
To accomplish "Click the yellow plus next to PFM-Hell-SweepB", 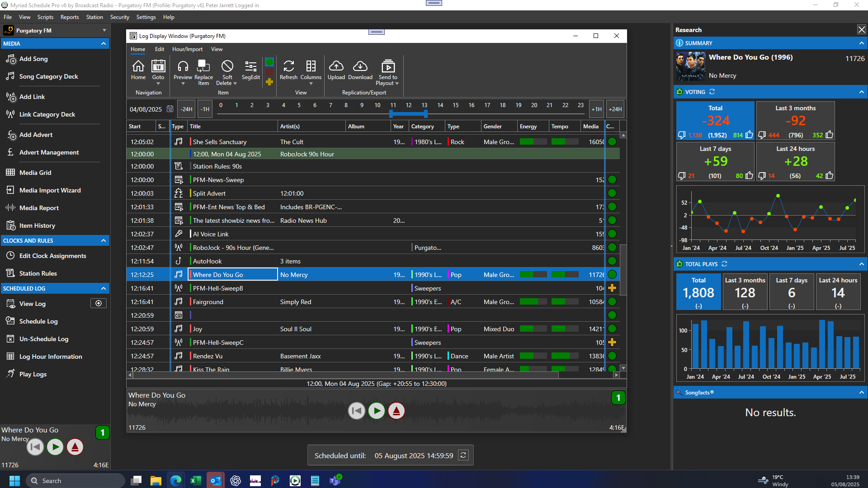I will 613,288.
